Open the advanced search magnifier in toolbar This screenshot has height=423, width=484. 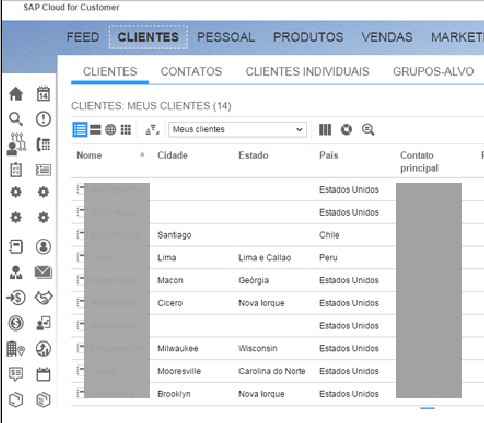pyautogui.click(x=368, y=130)
